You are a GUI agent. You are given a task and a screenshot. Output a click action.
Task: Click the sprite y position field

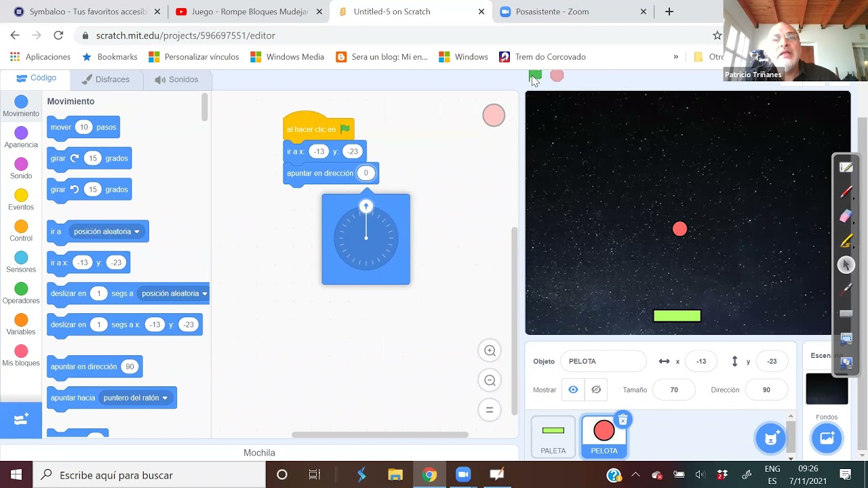click(x=772, y=361)
